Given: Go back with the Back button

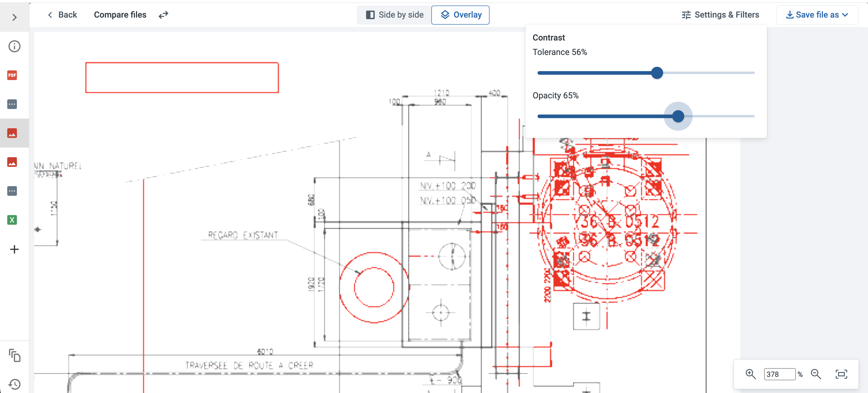Looking at the screenshot, I should (62, 15).
